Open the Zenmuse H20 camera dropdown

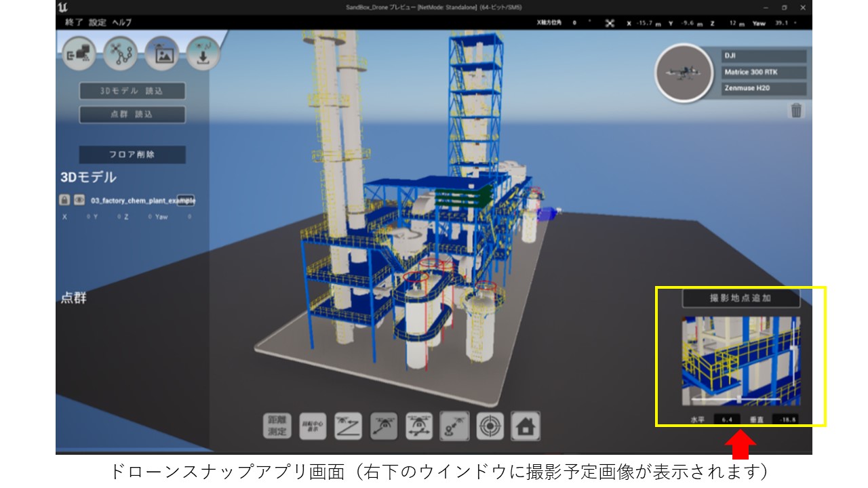(x=764, y=89)
